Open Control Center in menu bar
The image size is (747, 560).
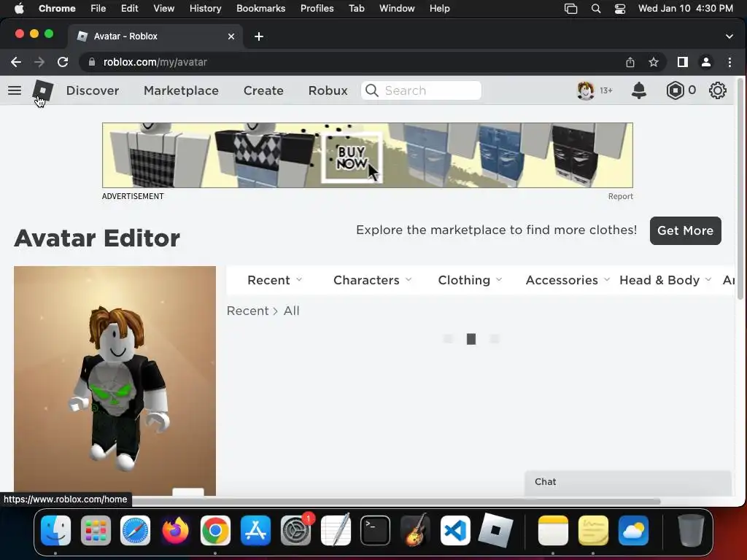620,9
